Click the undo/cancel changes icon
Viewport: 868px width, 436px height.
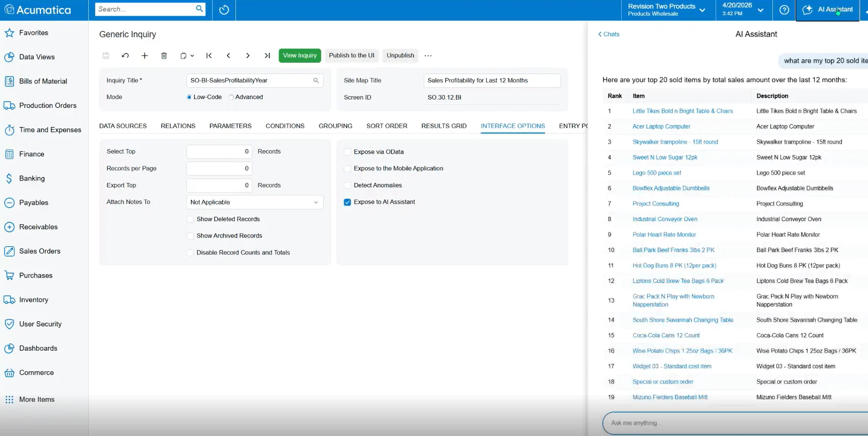pos(126,55)
